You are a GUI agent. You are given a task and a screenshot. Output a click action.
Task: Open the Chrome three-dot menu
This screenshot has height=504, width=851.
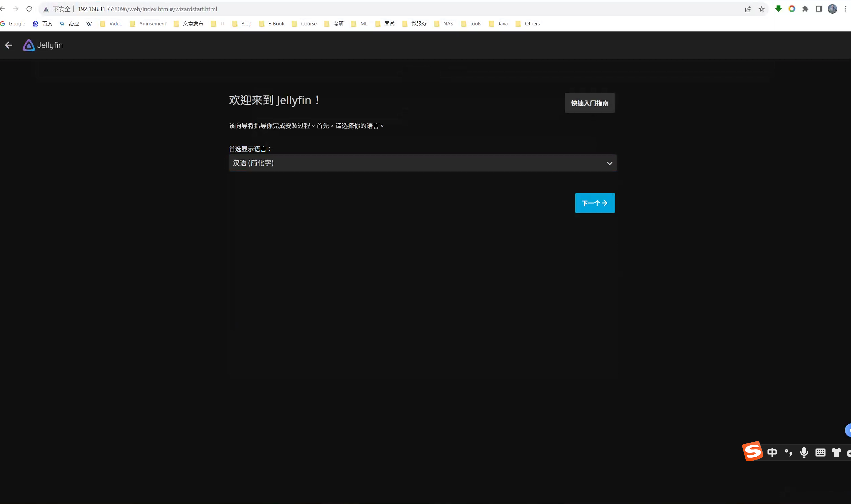click(846, 9)
